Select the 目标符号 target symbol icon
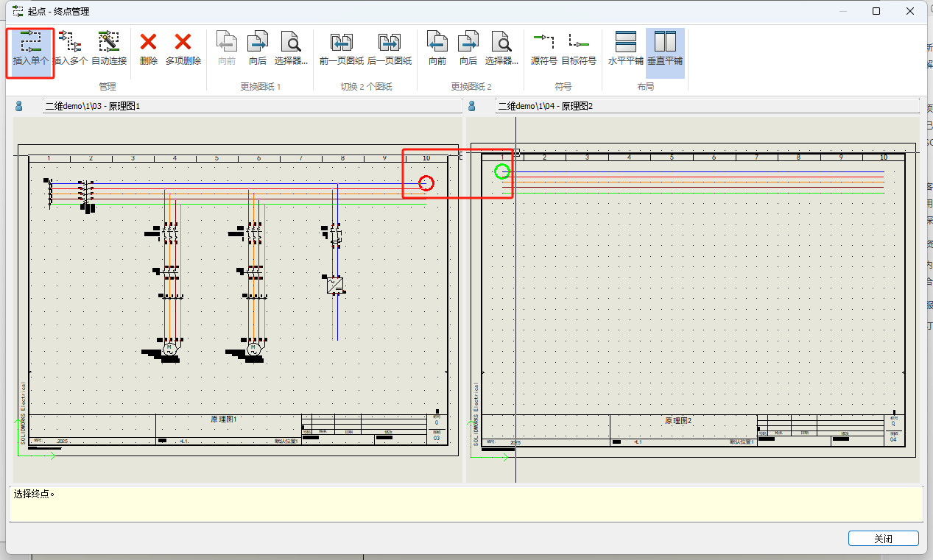The image size is (933, 560). 579,49
